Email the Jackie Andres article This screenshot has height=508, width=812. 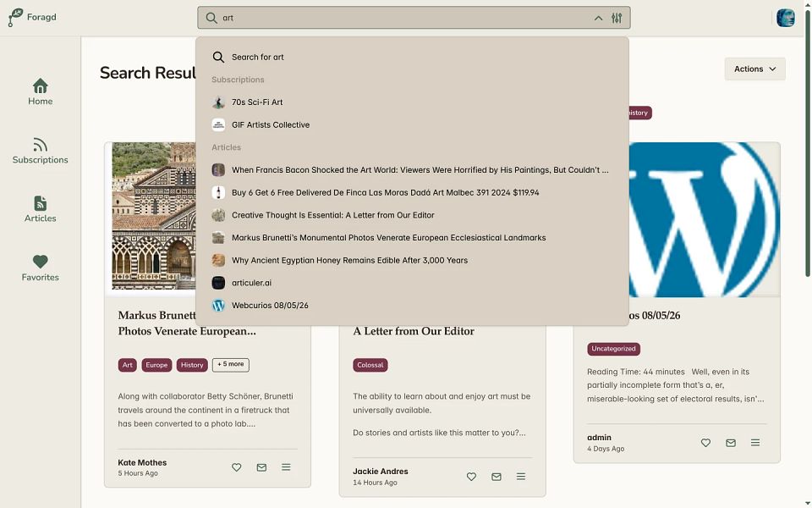(497, 477)
